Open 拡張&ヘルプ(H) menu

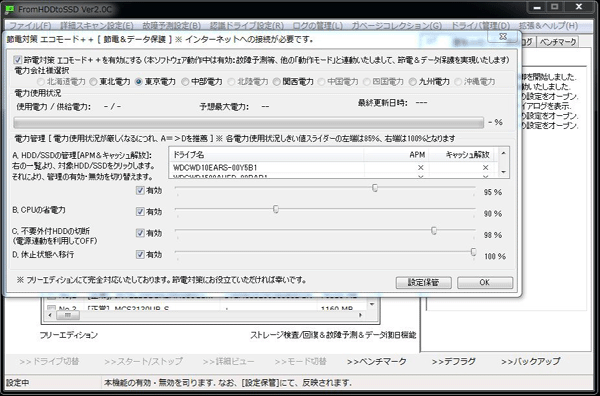click(x=548, y=26)
